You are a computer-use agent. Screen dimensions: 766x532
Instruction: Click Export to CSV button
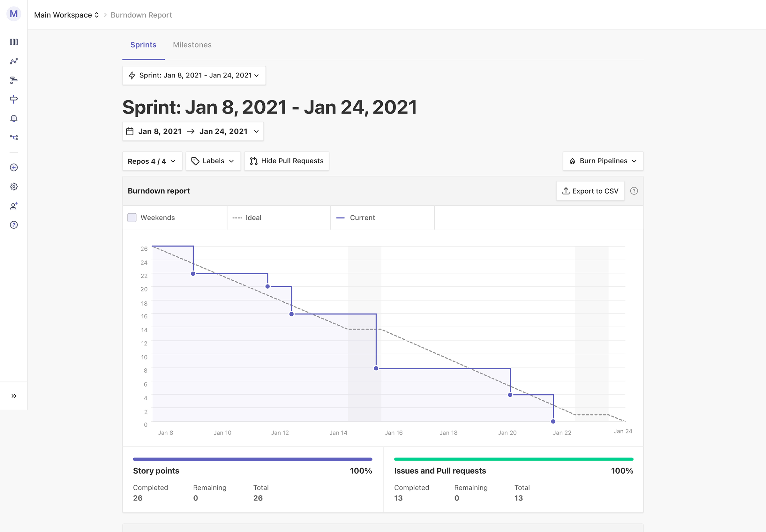point(590,191)
